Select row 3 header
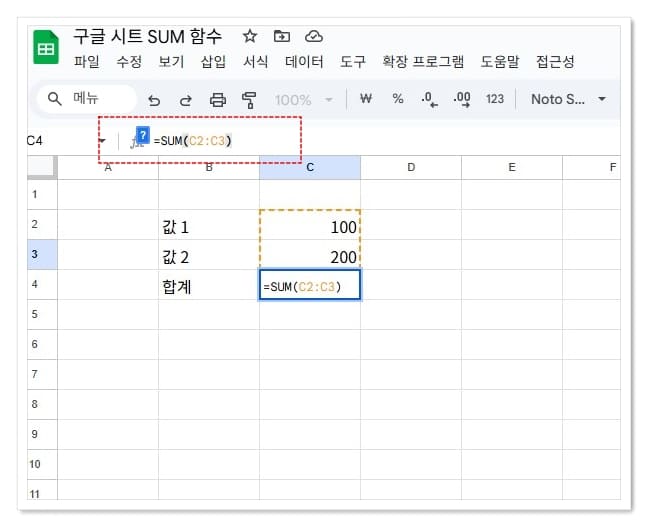 42,254
